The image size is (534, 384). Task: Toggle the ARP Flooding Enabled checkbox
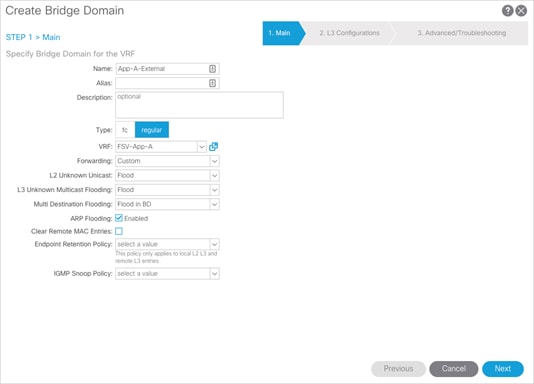(x=119, y=218)
